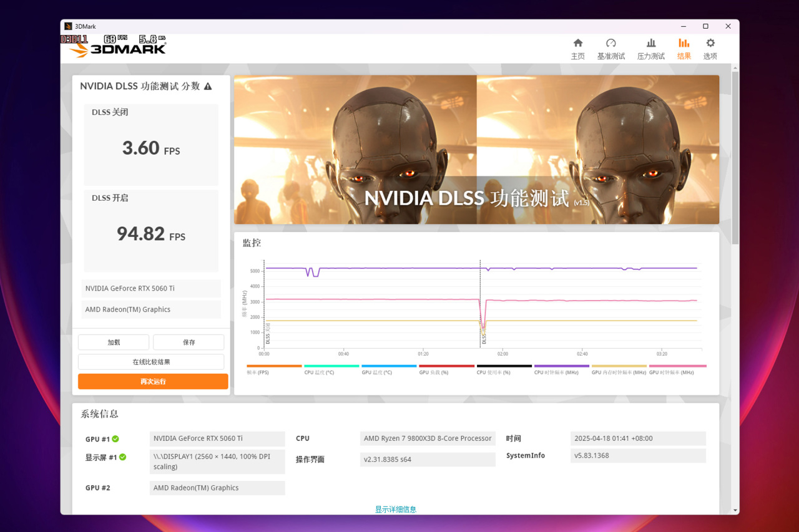Click the '时间' label
The width and height of the screenshot is (799, 532).
click(x=513, y=439)
